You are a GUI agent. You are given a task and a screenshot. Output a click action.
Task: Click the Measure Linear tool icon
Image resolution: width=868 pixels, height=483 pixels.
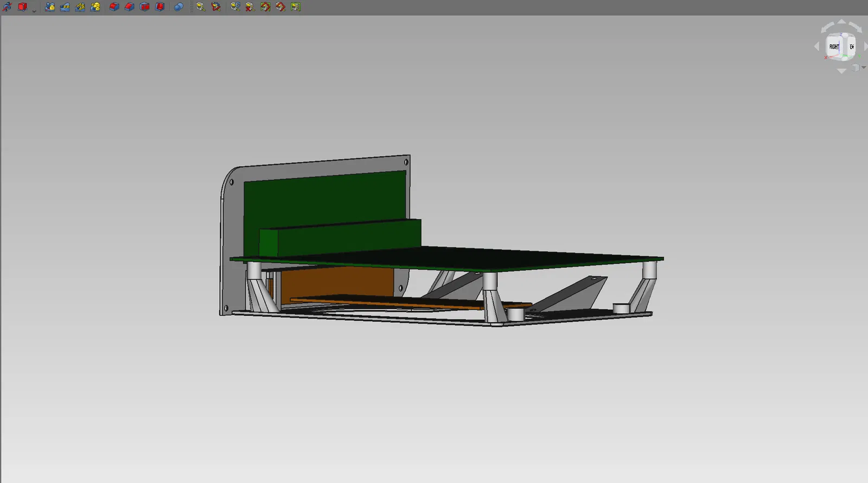tap(201, 7)
